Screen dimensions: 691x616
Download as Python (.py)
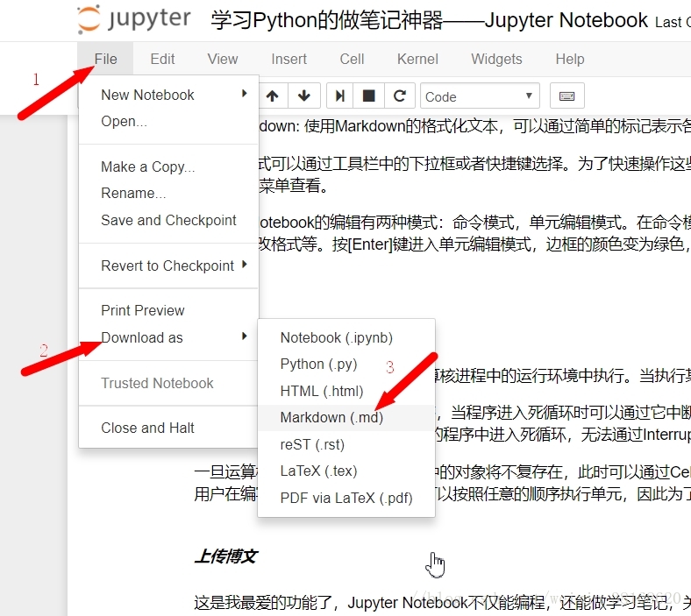pos(346,365)
